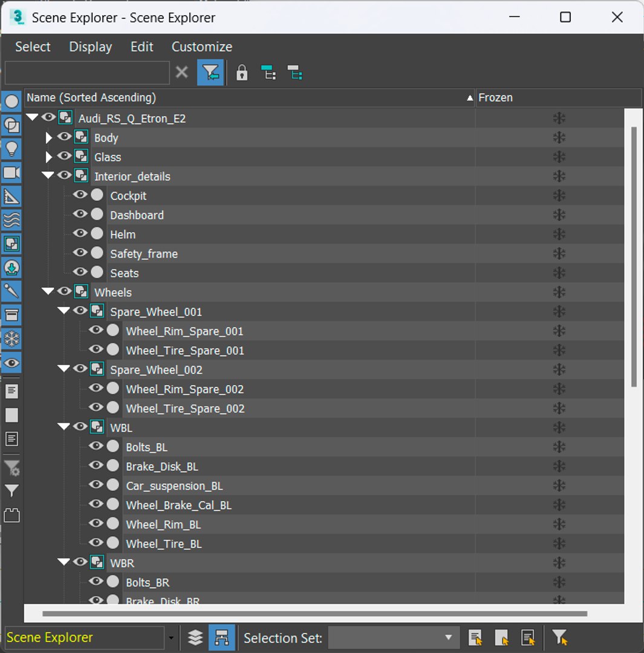Toggle Display Space Warps wave icon
Viewport: 644px width, 653px height.
click(x=11, y=220)
